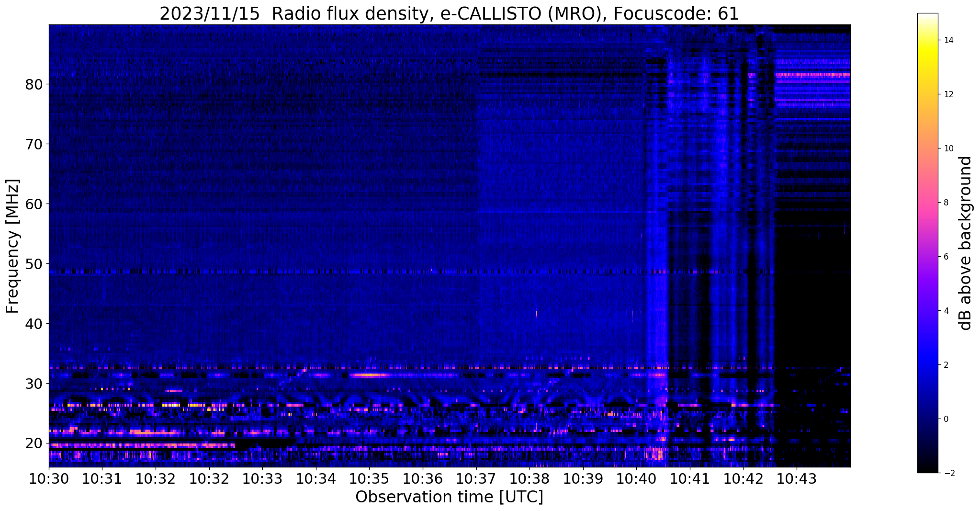Select the 10:34 time tick label

316,479
